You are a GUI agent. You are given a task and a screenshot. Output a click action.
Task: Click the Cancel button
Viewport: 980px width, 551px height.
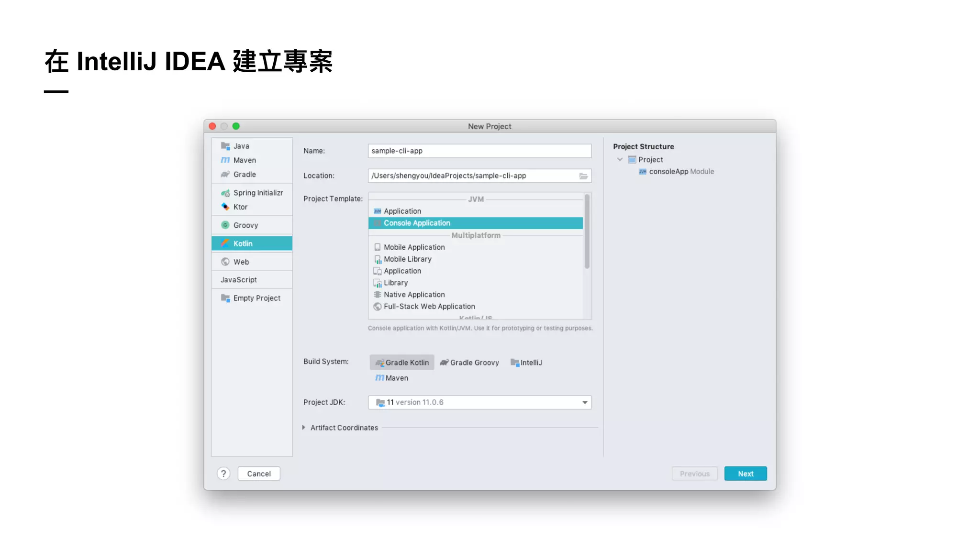pyautogui.click(x=259, y=474)
